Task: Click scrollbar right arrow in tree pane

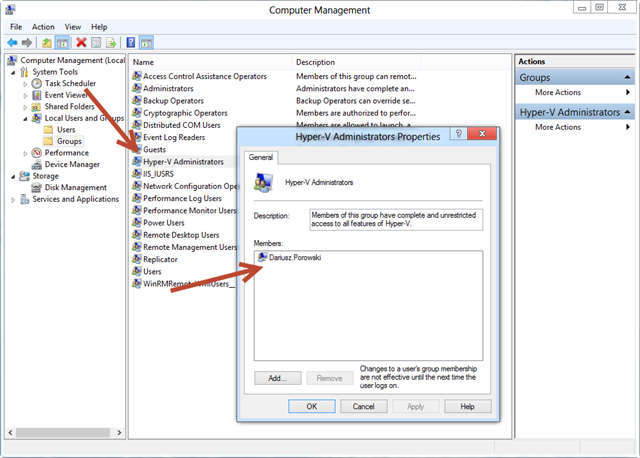Action: click(119, 432)
